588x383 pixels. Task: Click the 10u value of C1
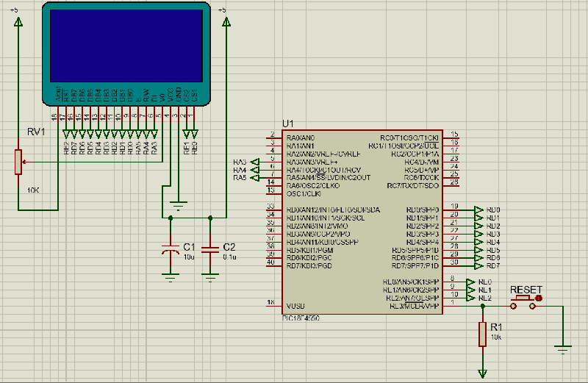pyautogui.click(x=189, y=257)
